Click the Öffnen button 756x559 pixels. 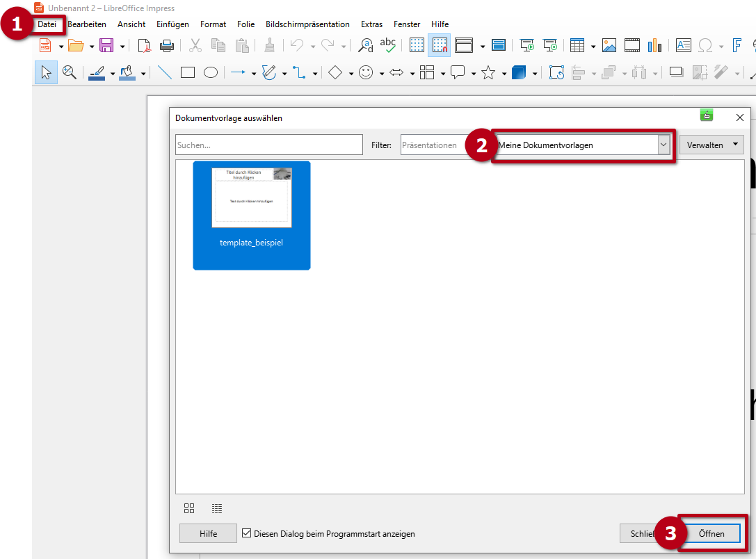711,533
